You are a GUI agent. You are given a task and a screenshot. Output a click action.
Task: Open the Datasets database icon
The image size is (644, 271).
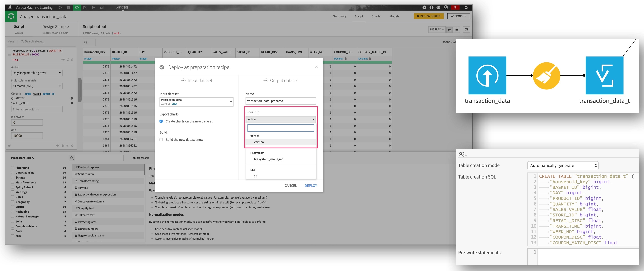(x=69, y=7)
